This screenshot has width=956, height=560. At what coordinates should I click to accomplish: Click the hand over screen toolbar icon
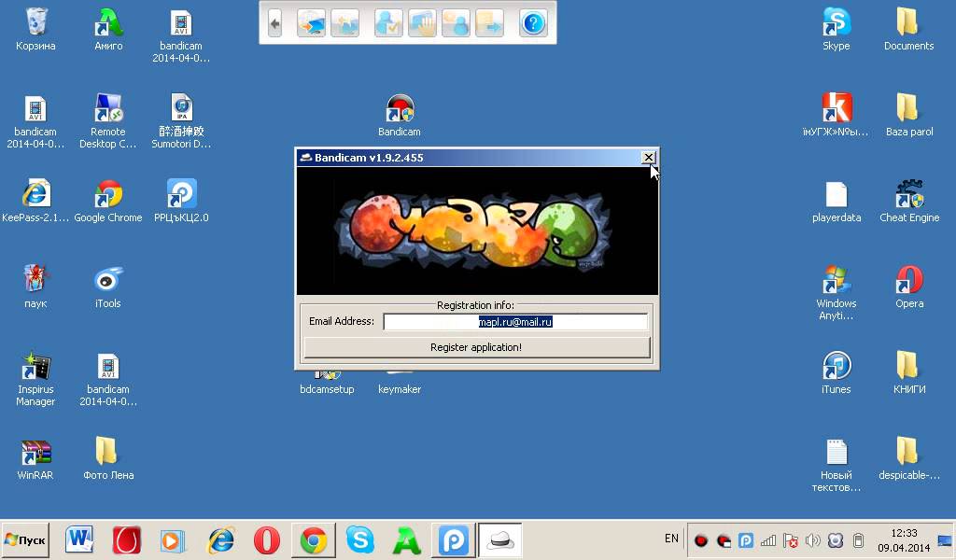[423, 23]
